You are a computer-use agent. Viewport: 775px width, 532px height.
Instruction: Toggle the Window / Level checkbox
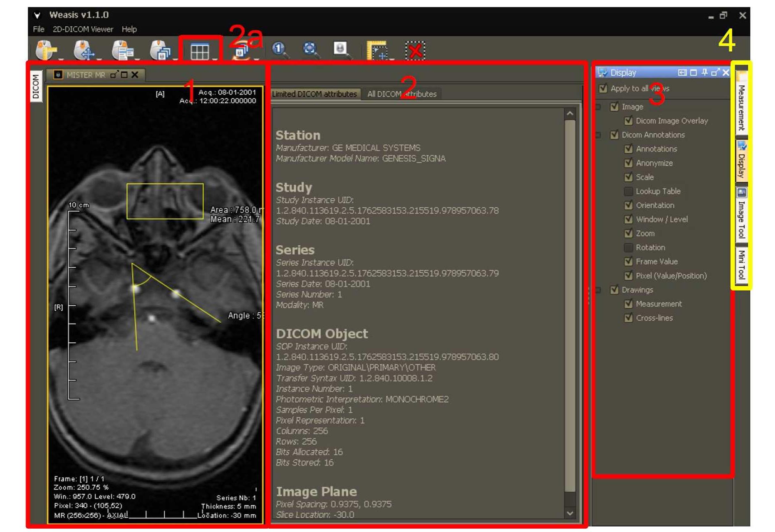[x=628, y=219]
